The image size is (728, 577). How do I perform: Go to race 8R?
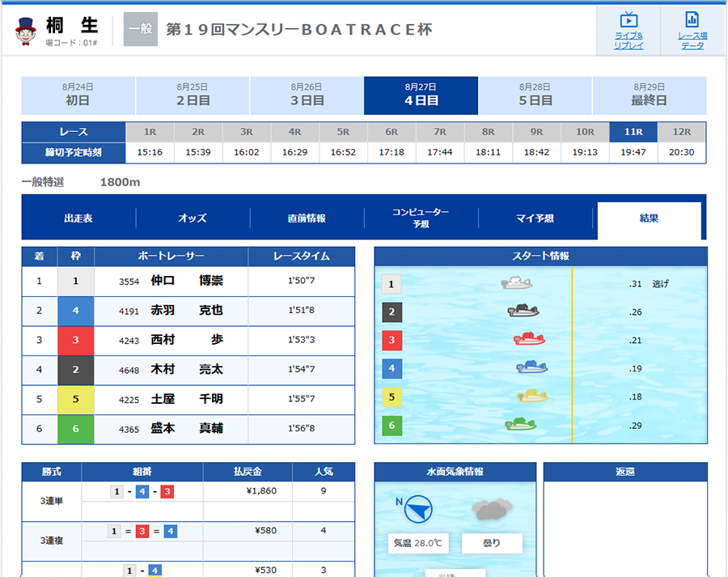488,132
